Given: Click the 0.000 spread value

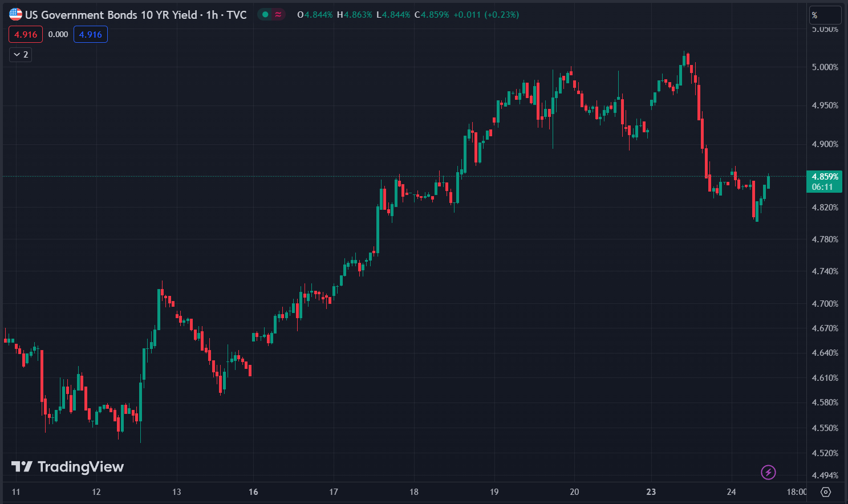Looking at the screenshot, I should pyautogui.click(x=58, y=35).
